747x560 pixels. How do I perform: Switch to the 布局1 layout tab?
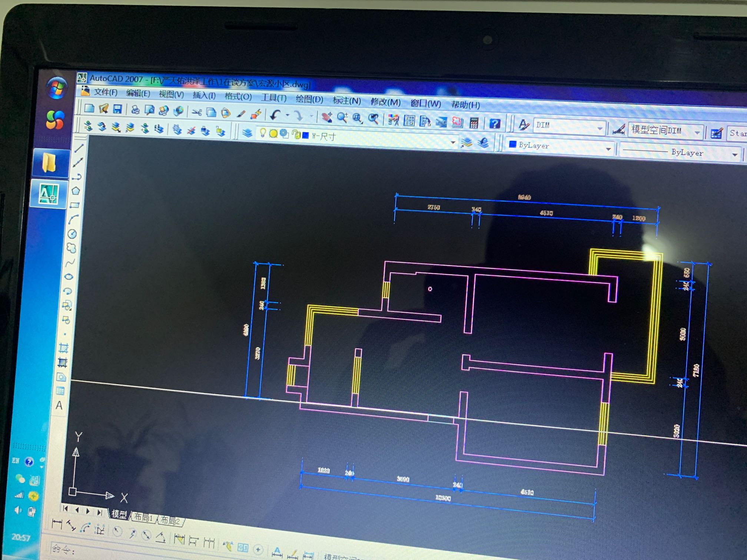pos(143,517)
